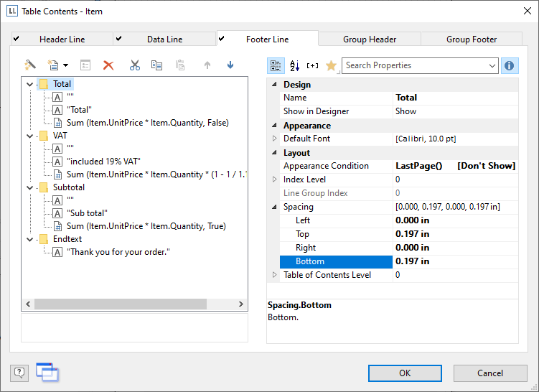The image size is (539, 392).
Task: Switch to categorized properties view
Action: 276,66
